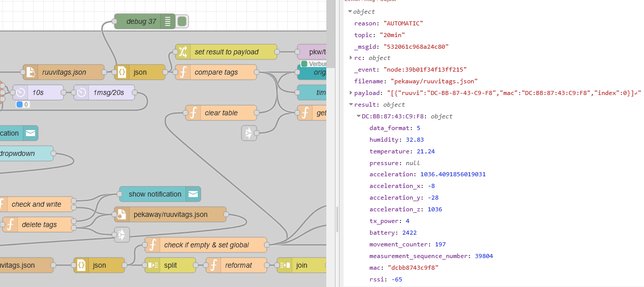The height and width of the screenshot is (287, 644).
Task: Select the clear table function node
Action: pos(221,113)
